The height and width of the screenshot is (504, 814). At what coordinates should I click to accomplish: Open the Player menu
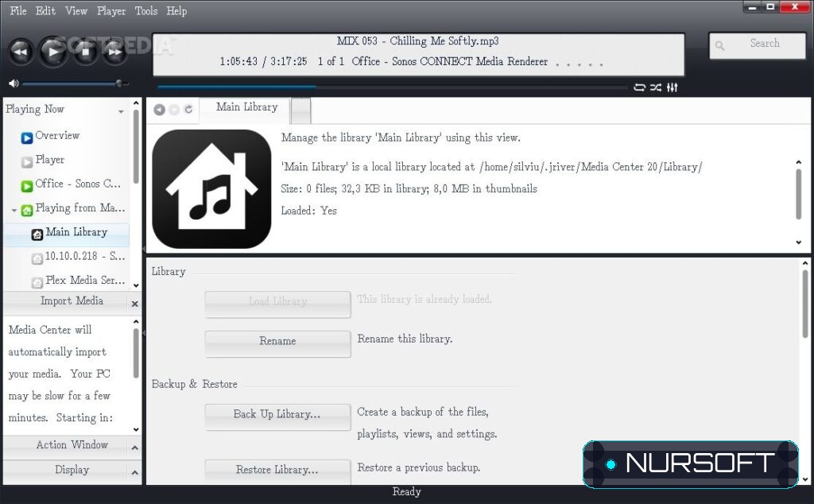pyautogui.click(x=111, y=11)
